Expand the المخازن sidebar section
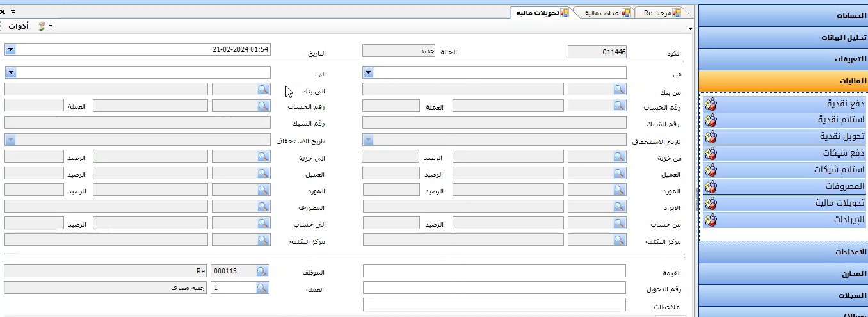This screenshot has height=317, width=868. click(x=783, y=273)
